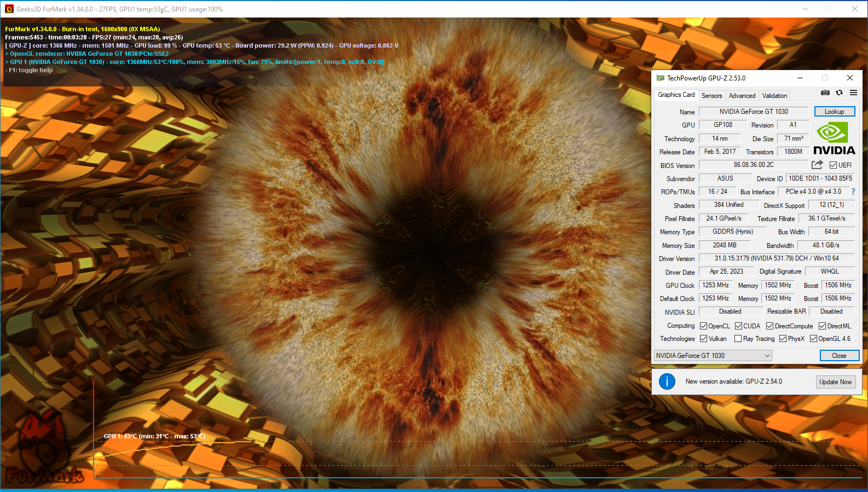The width and height of the screenshot is (868, 492).
Task: Open the NVIDIA GeForce GT 1030 dropdown
Action: pos(713,356)
